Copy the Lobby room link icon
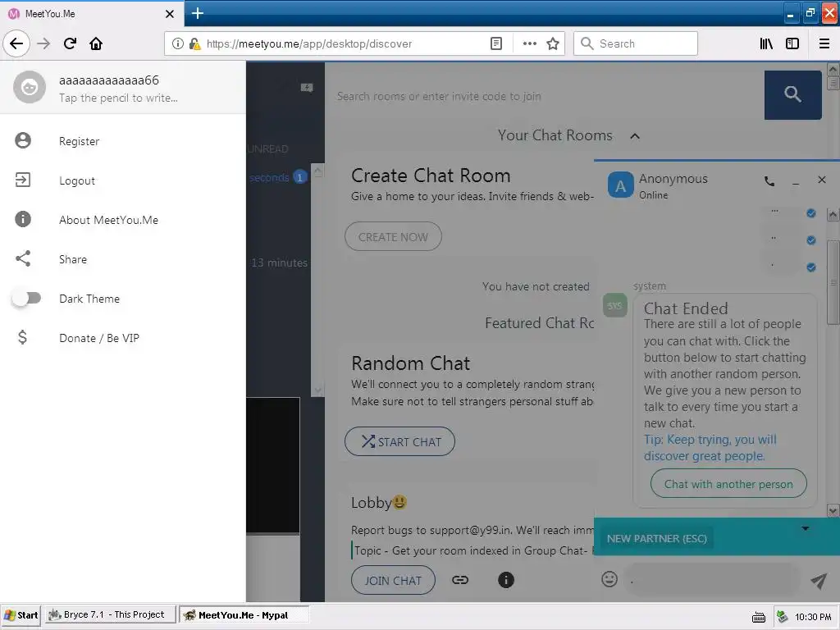The width and height of the screenshot is (840, 630). pyautogui.click(x=460, y=580)
